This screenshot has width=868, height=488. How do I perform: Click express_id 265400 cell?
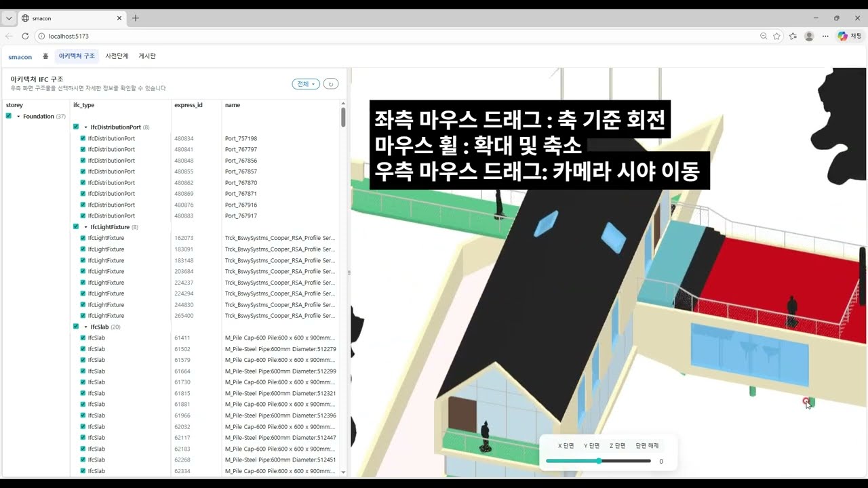pyautogui.click(x=184, y=316)
